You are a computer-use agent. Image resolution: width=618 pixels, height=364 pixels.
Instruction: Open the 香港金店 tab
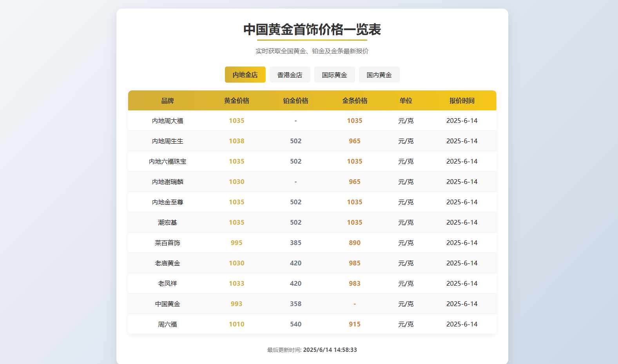click(290, 75)
